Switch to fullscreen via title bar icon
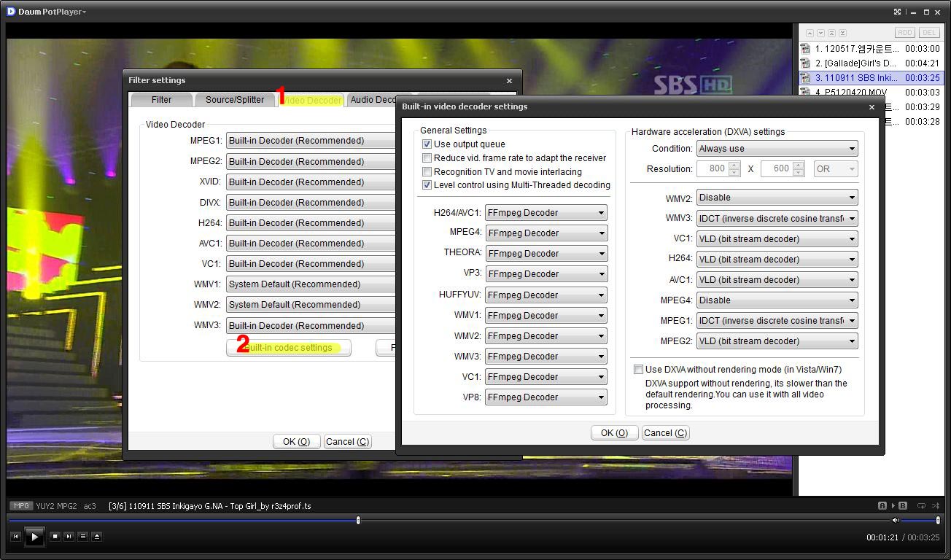The height and width of the screenshot is (560, 951). tap(898, 12)
